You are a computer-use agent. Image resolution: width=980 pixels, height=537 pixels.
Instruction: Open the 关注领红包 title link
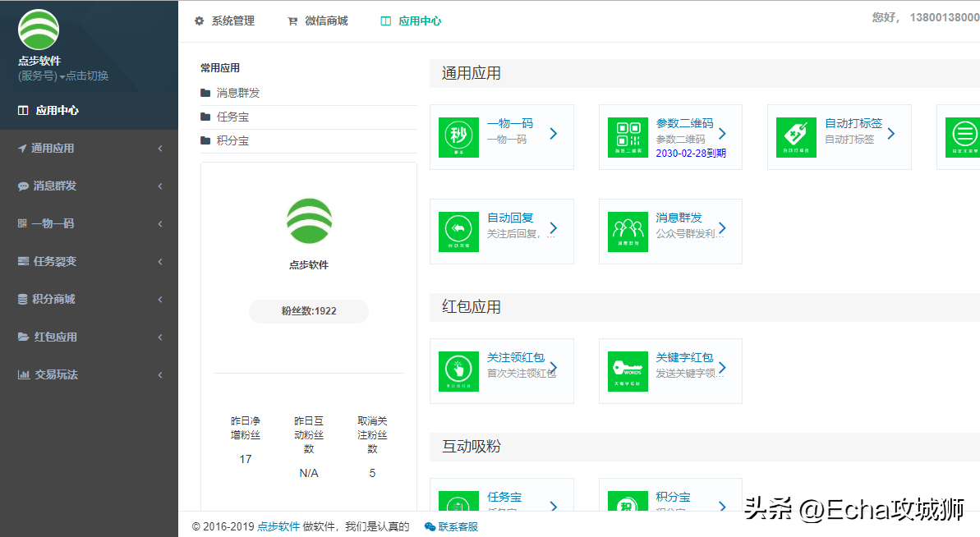coord(516,357)
